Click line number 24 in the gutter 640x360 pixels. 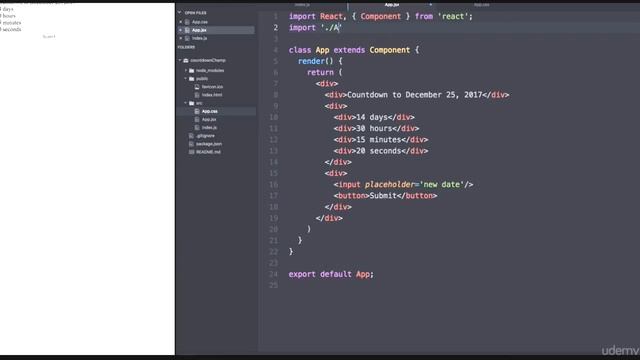pyautogui.click(x=273, y=274)
